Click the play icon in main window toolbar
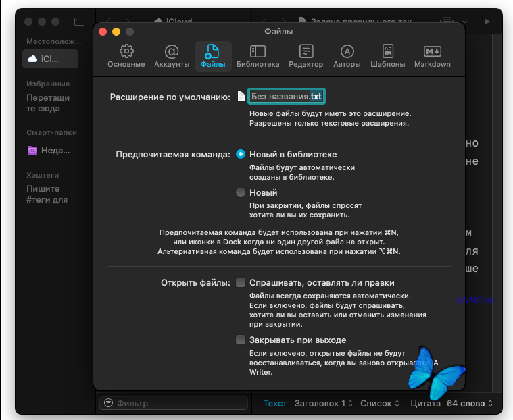 pyautogui.click(x=487, y=22)
